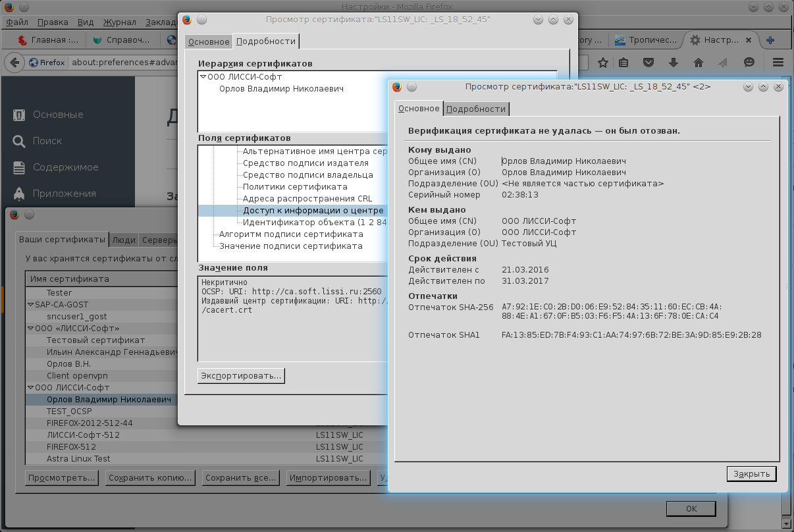Select field Алгоритм подписи сертификата
The height and width of the screenshot is (532, 794).
pos(291,234)
